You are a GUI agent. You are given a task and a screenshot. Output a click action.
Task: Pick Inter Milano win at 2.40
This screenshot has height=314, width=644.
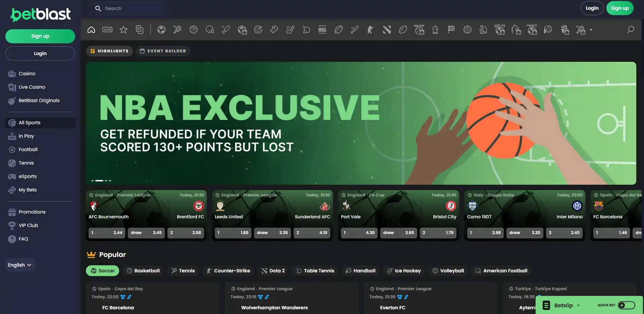pyautogui.click(x=564, y=233)
